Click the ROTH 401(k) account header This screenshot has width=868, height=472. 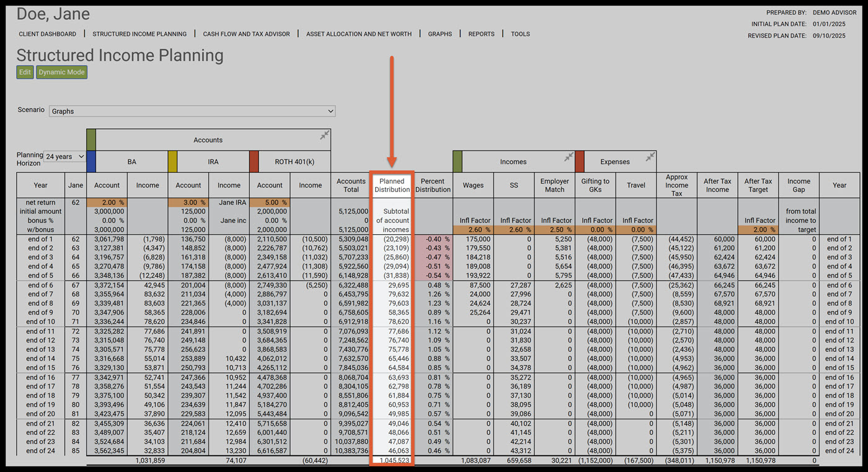point(295,162)
